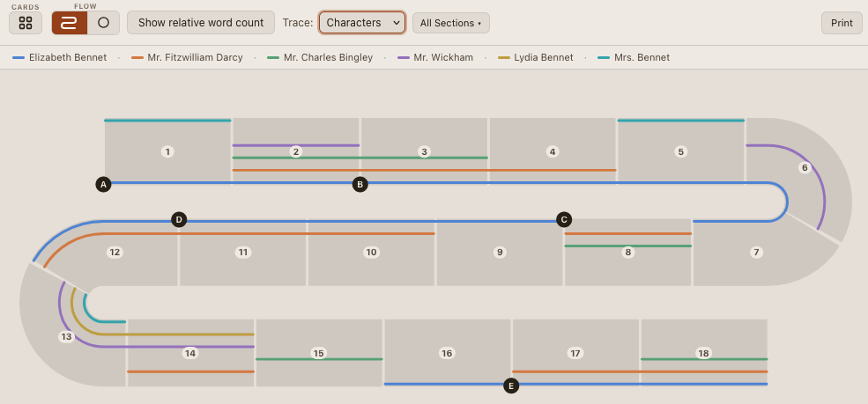Open the All Sections dropdown

(x=451, y=23)
